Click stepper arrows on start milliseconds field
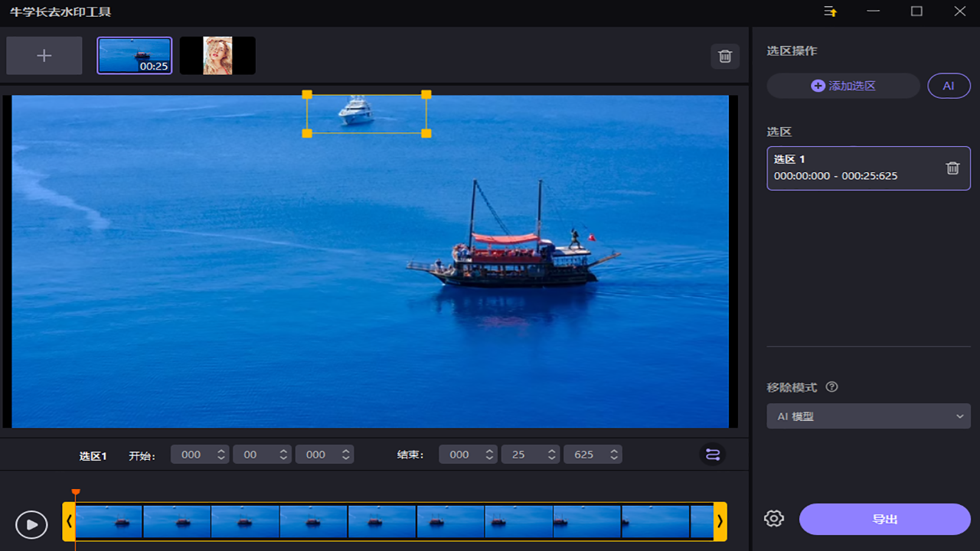Screen dimensions: 980x551 click(347, 455)
